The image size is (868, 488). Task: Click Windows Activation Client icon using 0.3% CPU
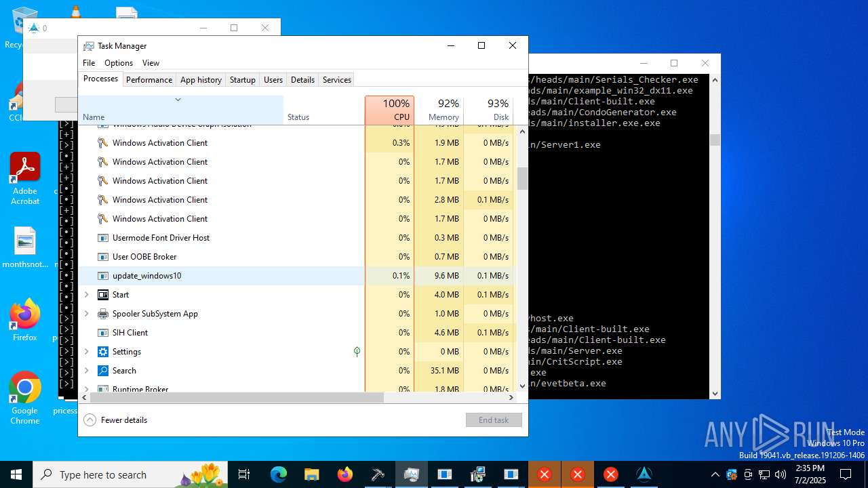pos(103,143)
